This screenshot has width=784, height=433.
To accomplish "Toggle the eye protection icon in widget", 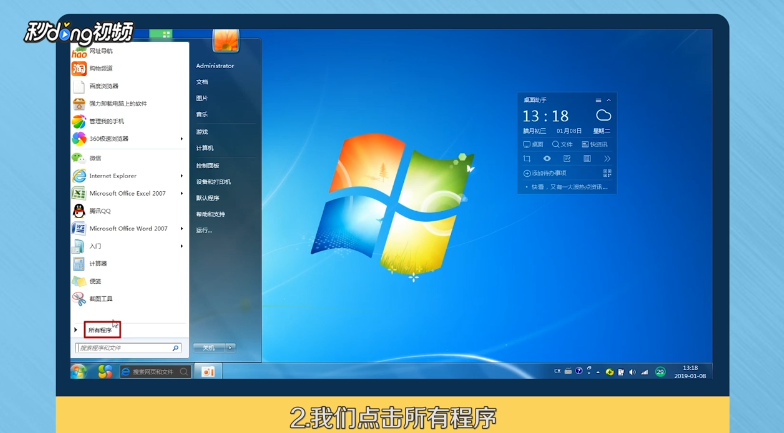I will click(547, 159).
